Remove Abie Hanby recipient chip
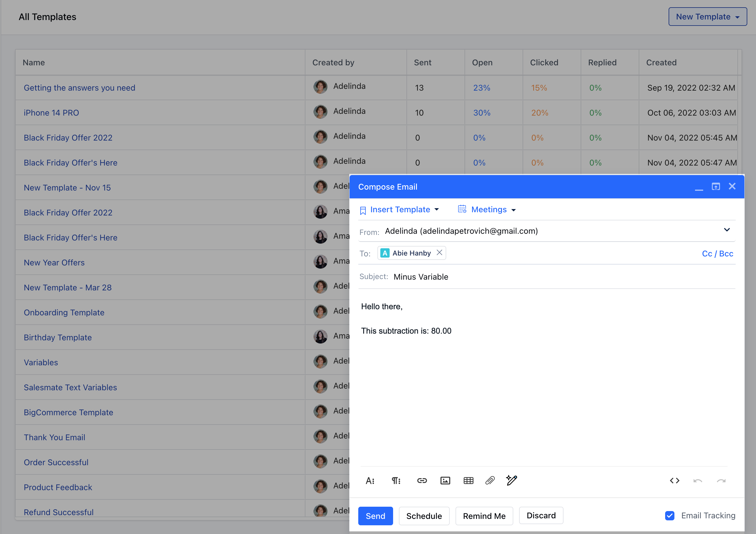Screen dimensions: 756x534 pos(439,253)
